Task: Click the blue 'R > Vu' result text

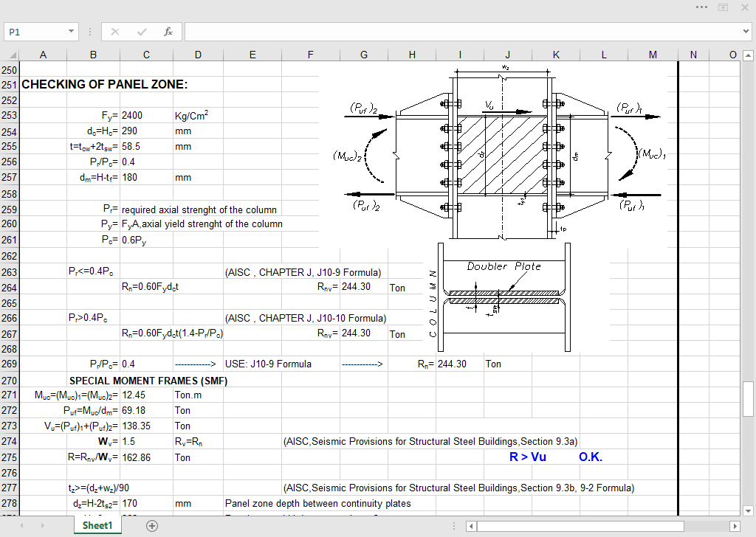Action: click(527, 457)
